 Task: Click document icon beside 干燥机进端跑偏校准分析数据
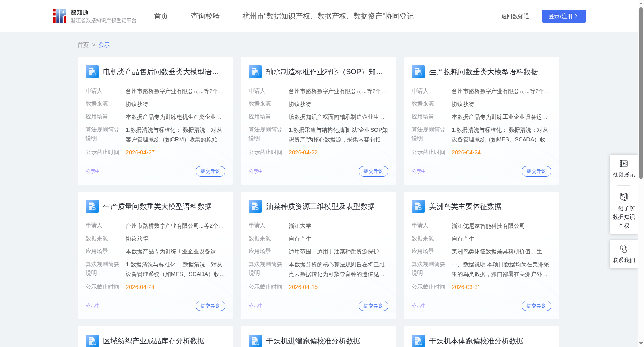[255, 341]
